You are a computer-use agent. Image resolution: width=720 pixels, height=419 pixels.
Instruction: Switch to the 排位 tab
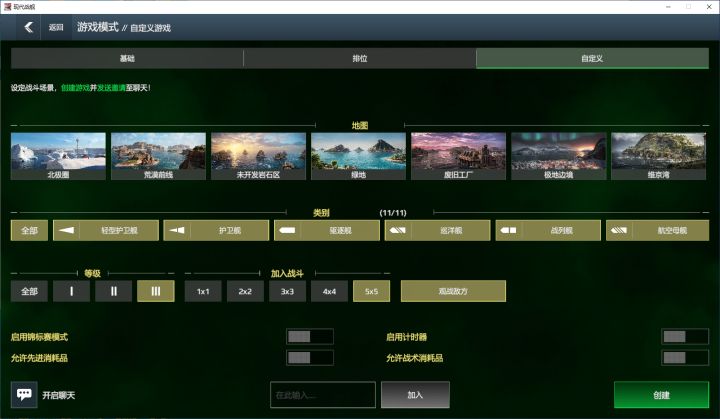pyautogui.click(x=360, y=58)
